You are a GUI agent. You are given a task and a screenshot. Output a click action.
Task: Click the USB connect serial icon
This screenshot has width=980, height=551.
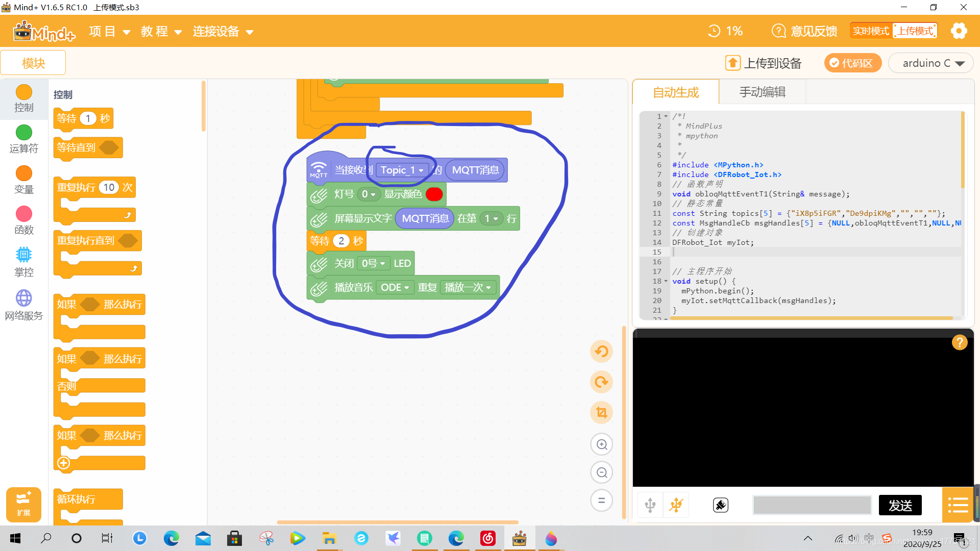pyautogui.click(x=650, y=505)
